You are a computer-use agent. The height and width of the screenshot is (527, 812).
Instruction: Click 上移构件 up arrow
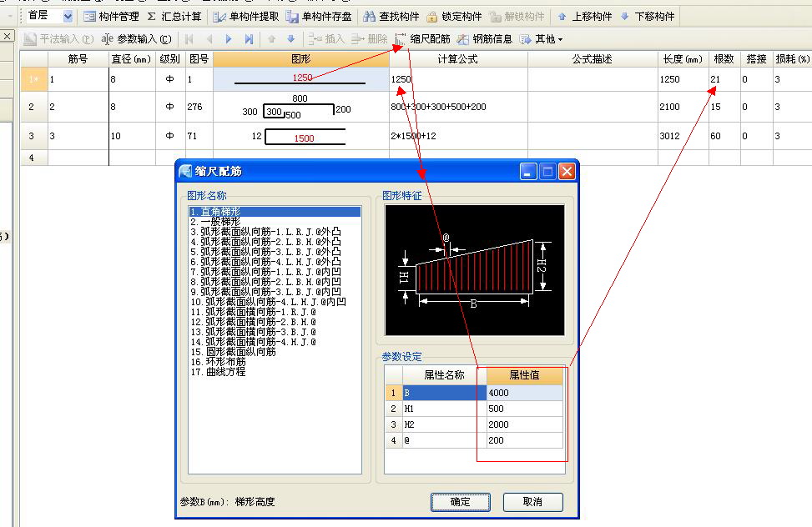tap(562, 17)
